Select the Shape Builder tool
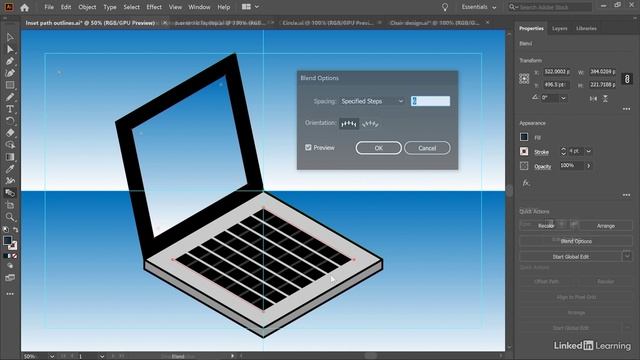The width and height of the screenshot is (640, 360). click(10, 145)
